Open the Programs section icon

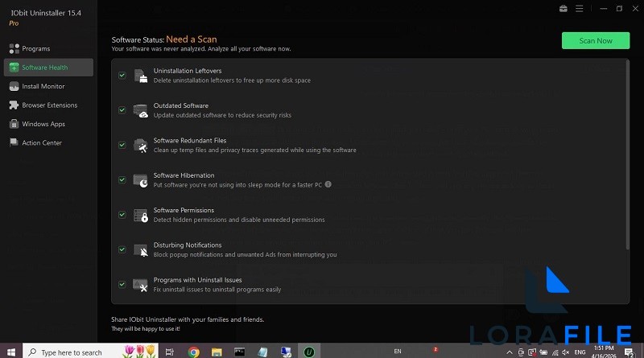point(14,49)
